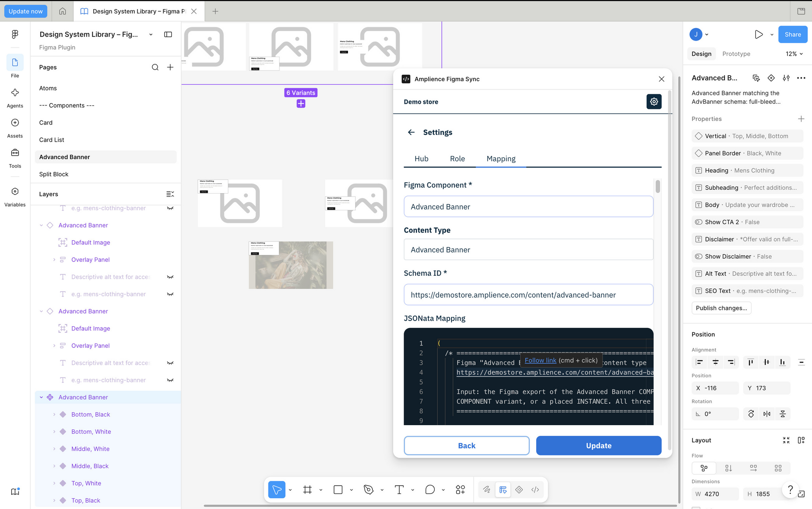This screenshot has height=509, width=812.
Task: Click the Figma Component input field
Action: pyautogui.click(x=528, y=207)
